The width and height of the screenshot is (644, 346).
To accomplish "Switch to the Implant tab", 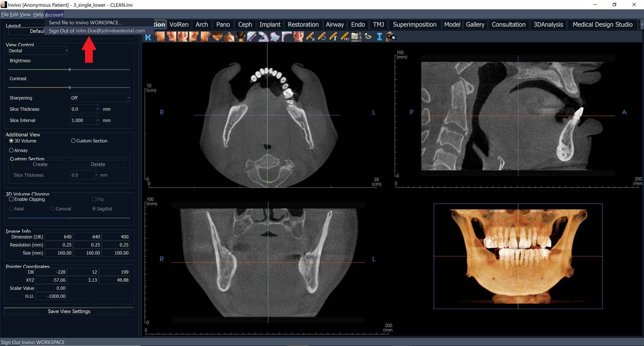I will (x=270, y=24).
